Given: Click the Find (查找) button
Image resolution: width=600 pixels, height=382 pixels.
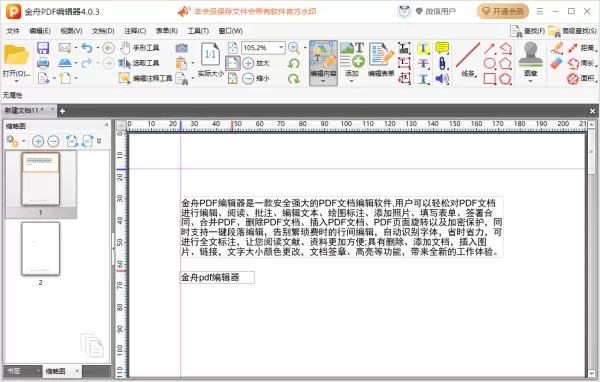Looking at the screenshot, I should 527,31.
